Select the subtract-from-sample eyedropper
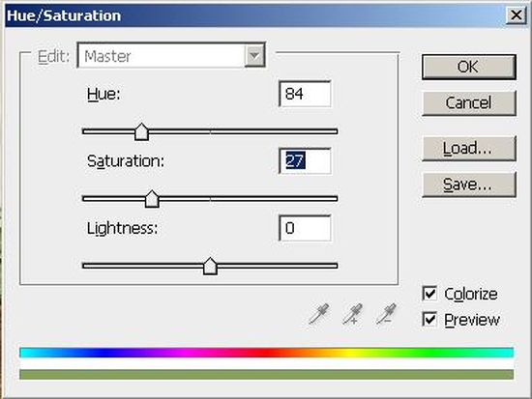Screen dimensions: 532x399 386,314
